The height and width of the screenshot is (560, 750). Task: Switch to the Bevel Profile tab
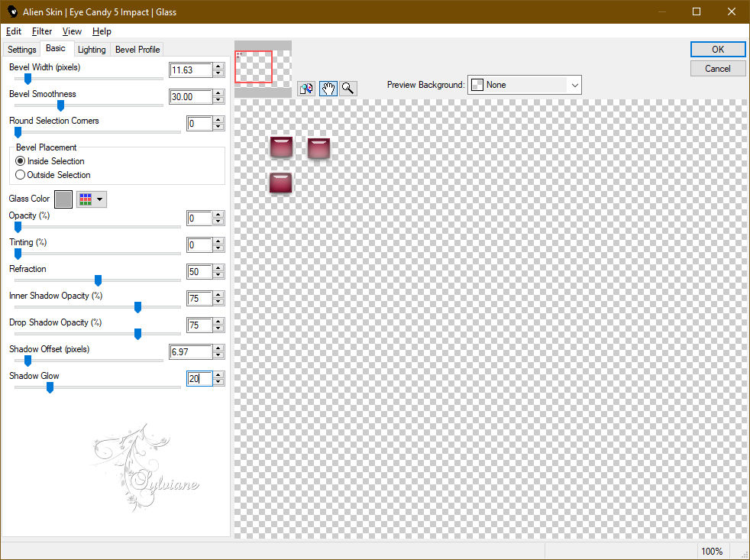137,50
